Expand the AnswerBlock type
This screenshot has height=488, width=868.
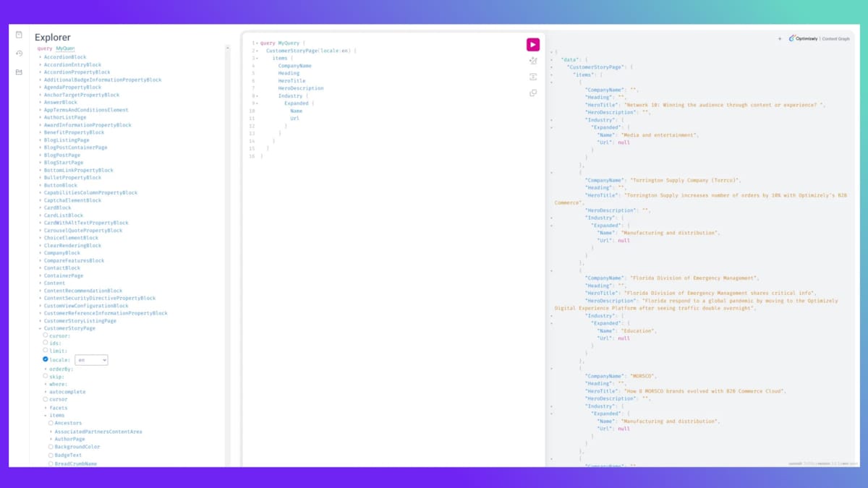41,102
